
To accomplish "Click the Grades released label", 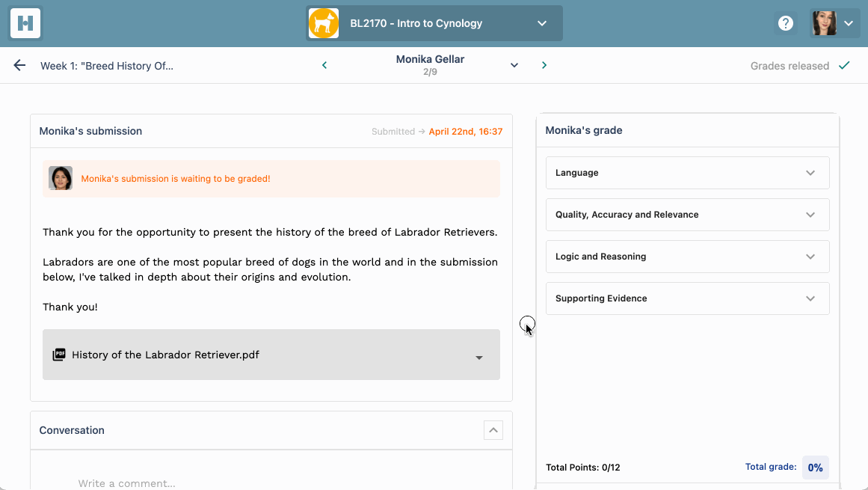I will [x=789, y=66].
